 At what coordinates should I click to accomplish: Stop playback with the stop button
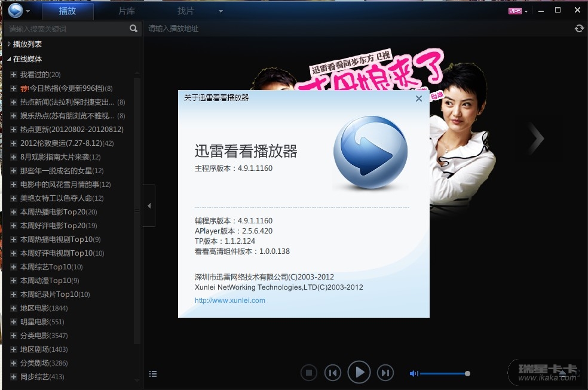308,373
